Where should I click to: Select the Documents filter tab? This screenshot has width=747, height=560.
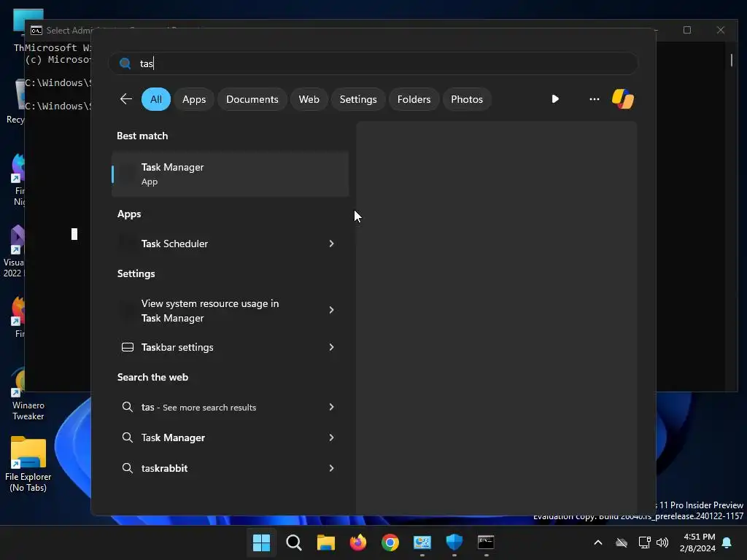click(x=252, y=99)
